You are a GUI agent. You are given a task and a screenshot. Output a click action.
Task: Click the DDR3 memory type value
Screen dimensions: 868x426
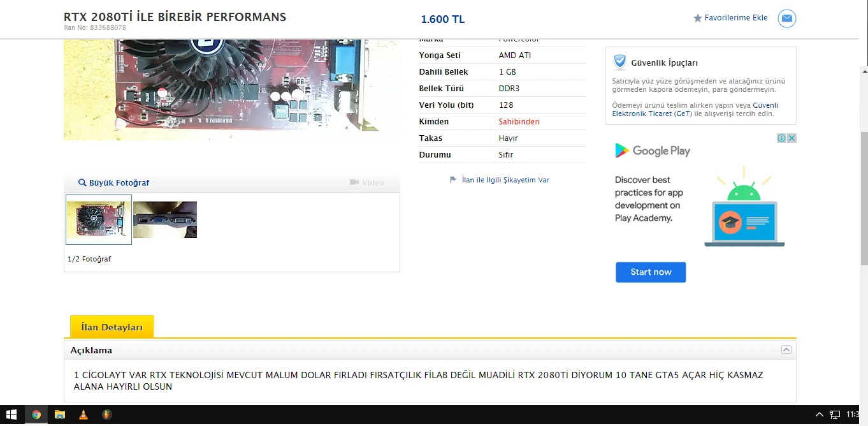509,88
